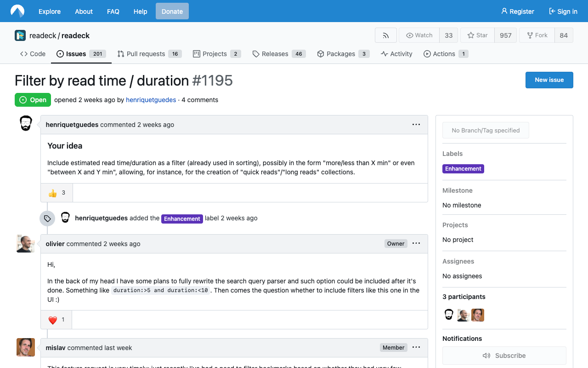
Task: Open options menu on olivier's comment
Action: pos(416,244)
